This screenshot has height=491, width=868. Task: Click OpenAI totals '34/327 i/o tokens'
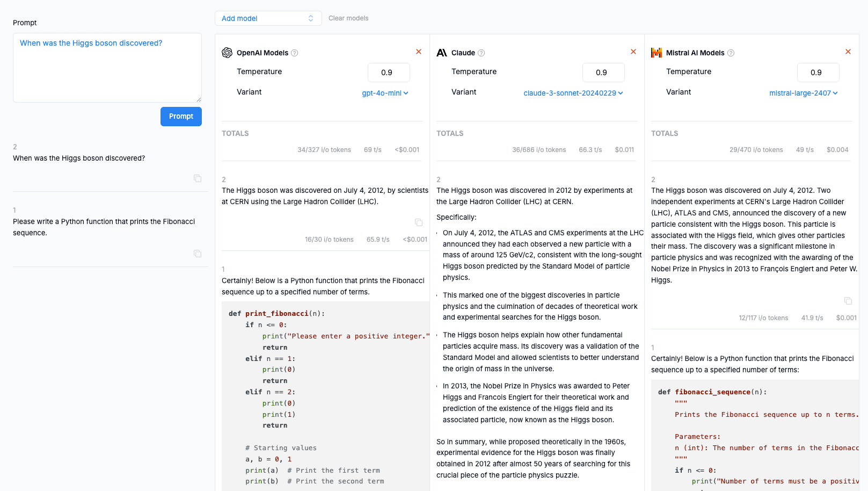(324, 150)
